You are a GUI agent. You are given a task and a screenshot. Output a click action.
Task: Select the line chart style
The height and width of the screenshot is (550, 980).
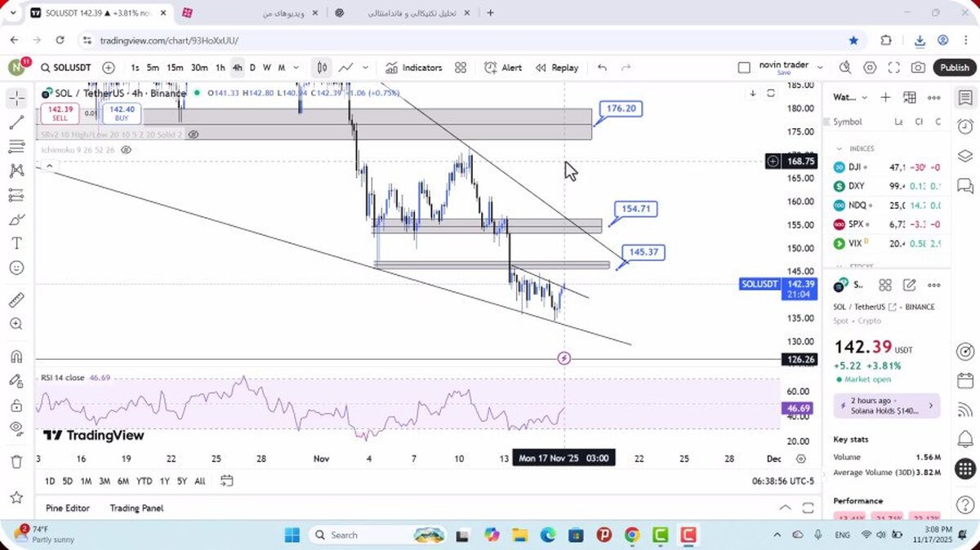pyautogui.click(x=346, y=68)
